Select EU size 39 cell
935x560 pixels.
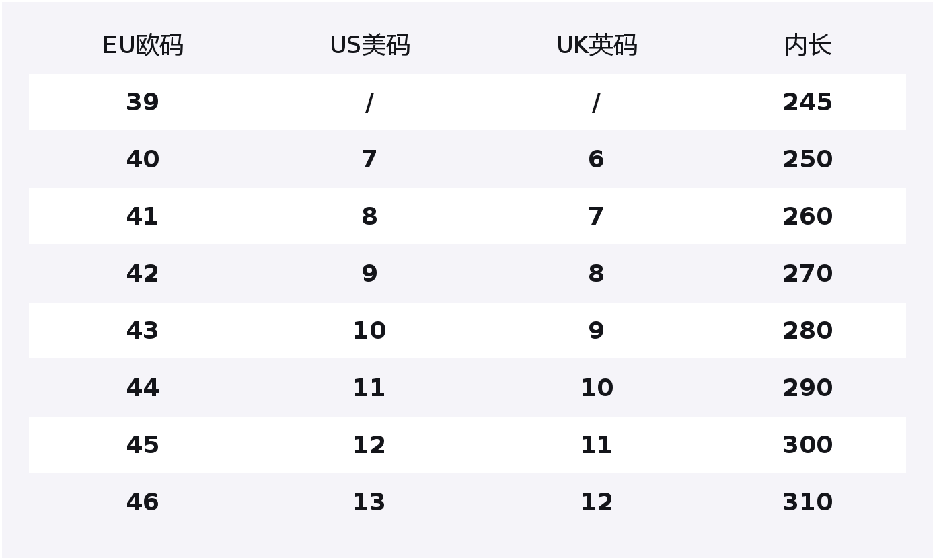click(x=143, y=102)
